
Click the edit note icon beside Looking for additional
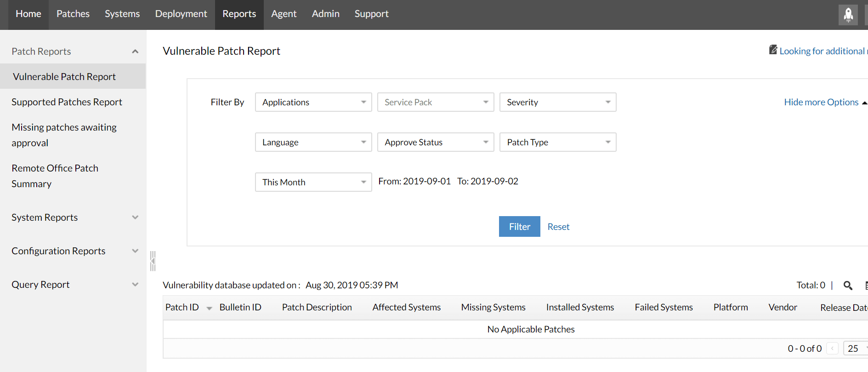point(773,50)
